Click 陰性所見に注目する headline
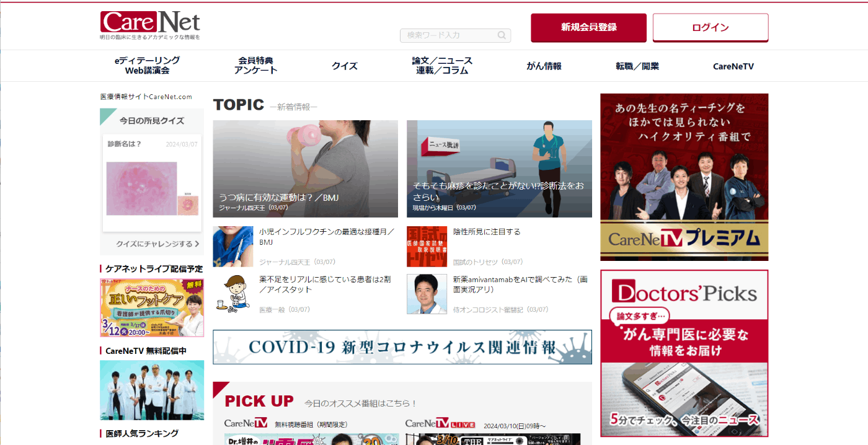The height and width of the screenshot is (445, 868). coord(487,232)
